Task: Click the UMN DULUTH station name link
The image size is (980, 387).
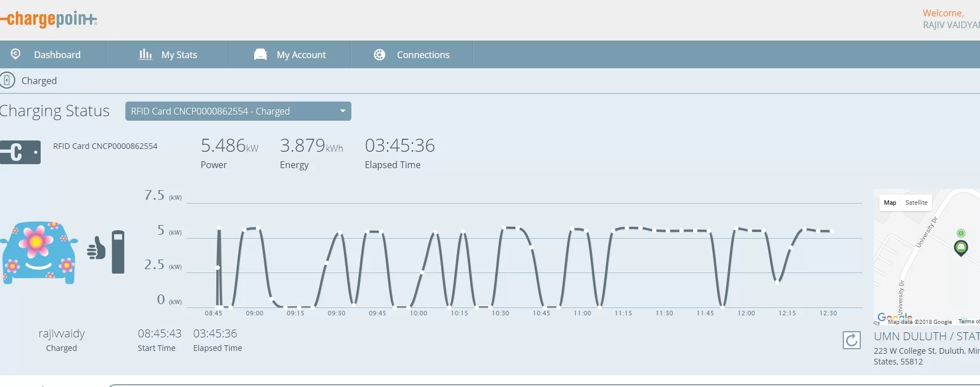Action: tap(926, 336)
